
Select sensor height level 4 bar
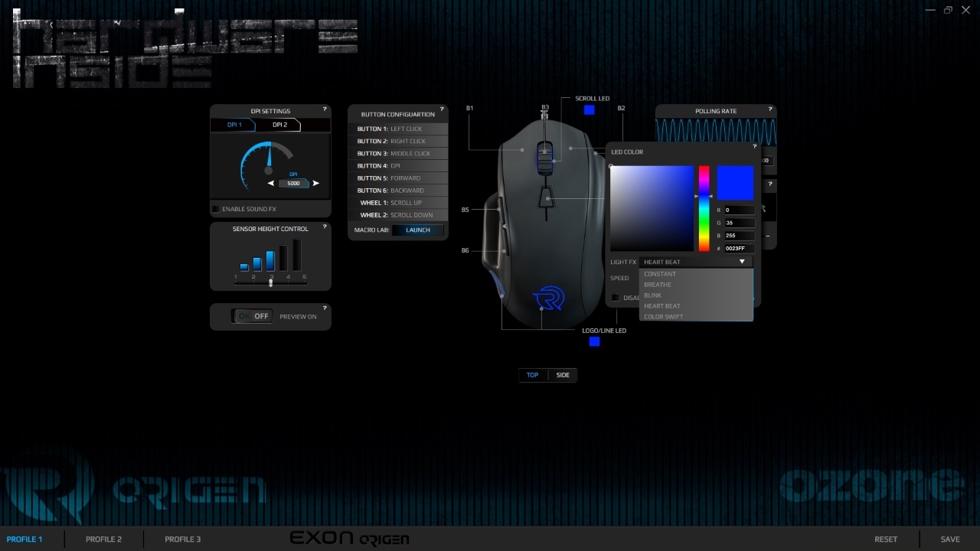click(283, 258)
